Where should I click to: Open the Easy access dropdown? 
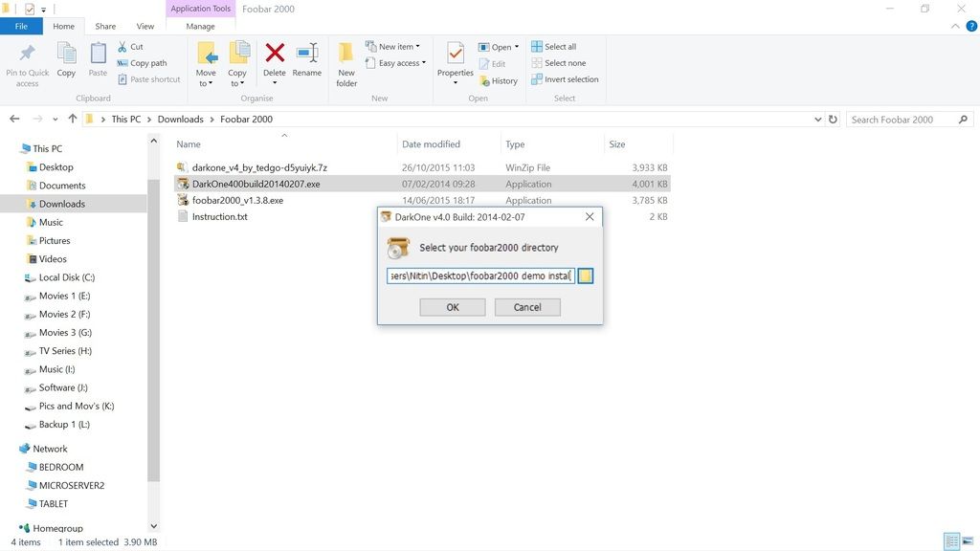click(x=395, y=63)
